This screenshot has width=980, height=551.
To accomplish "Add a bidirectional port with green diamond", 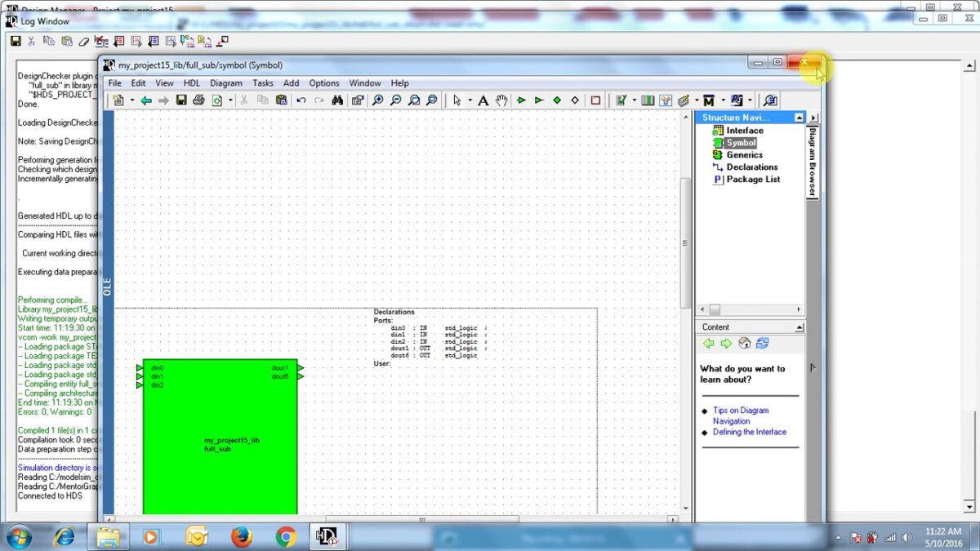I will pos(557,100).
